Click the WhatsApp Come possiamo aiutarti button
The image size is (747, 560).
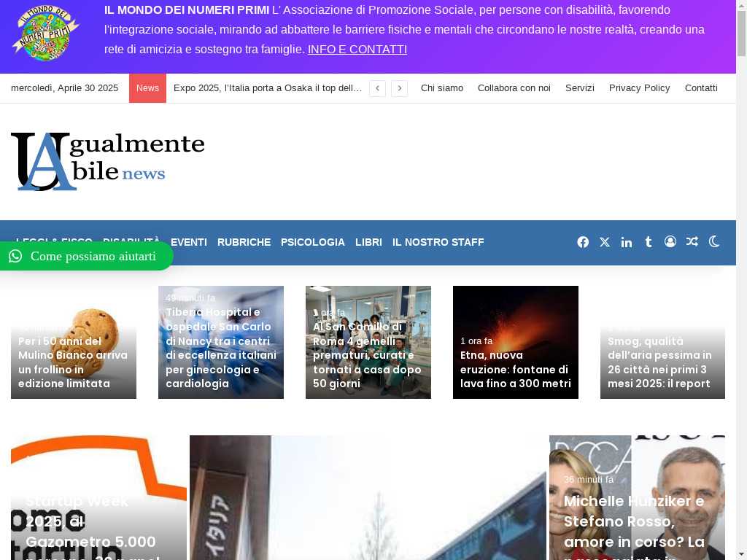[86, 256]
